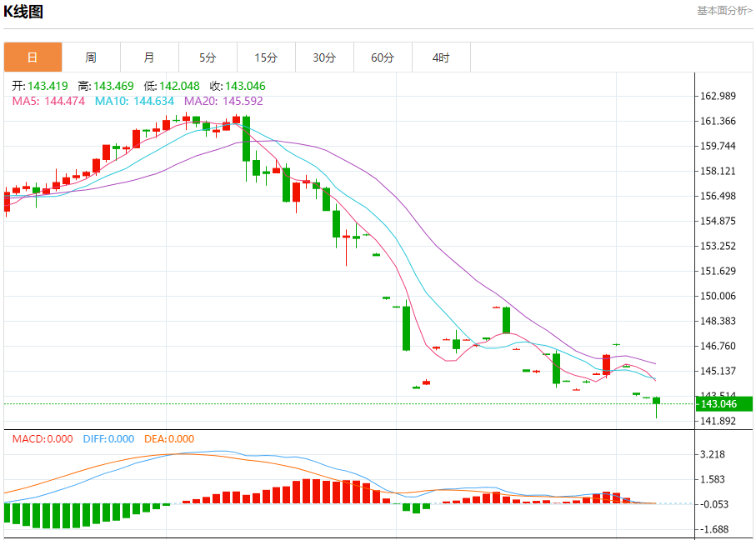Click the green 143.046 current price tag
The height and width of the screenshot is (540, 756).
click(x=723, y=404)
